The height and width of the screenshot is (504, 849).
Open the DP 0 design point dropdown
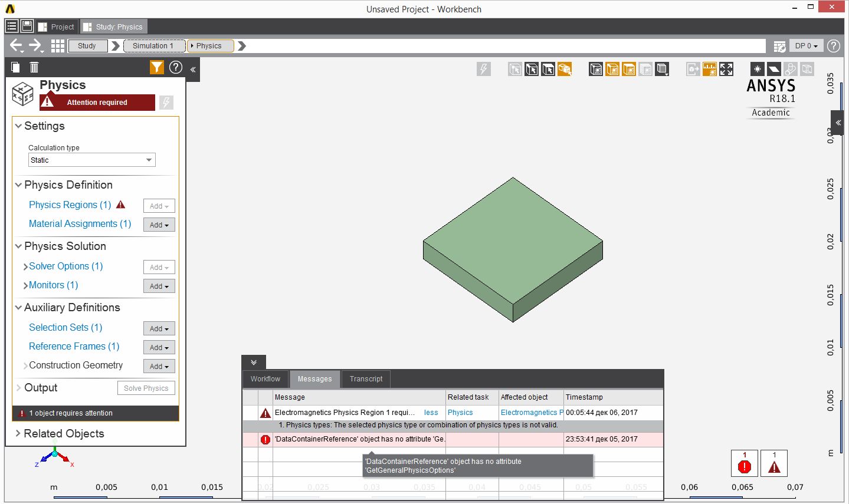tap(806, 45)
